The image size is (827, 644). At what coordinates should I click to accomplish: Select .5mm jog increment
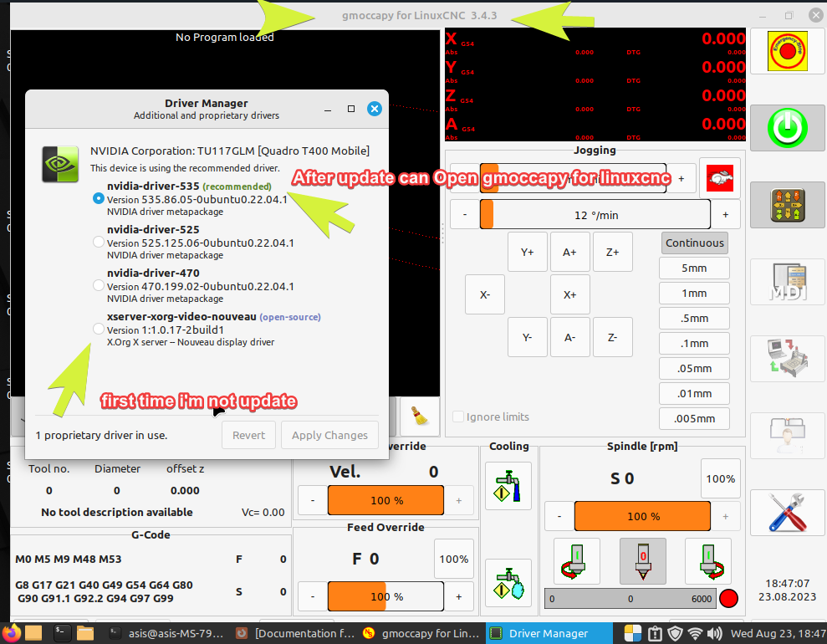point(694,318)
